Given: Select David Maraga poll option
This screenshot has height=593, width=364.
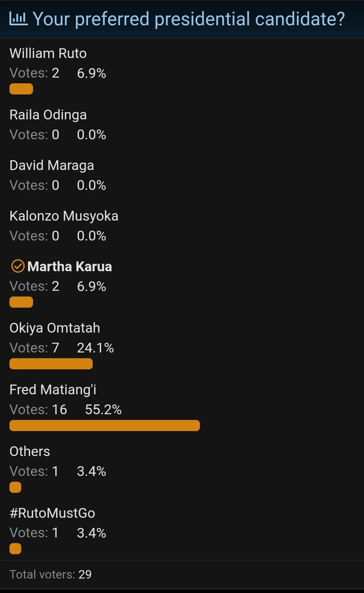Looking at the screenshot, I should click(52, 165).
